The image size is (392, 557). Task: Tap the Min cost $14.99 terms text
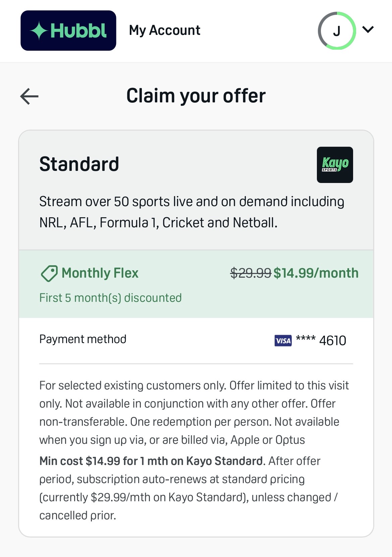point(151,461)
